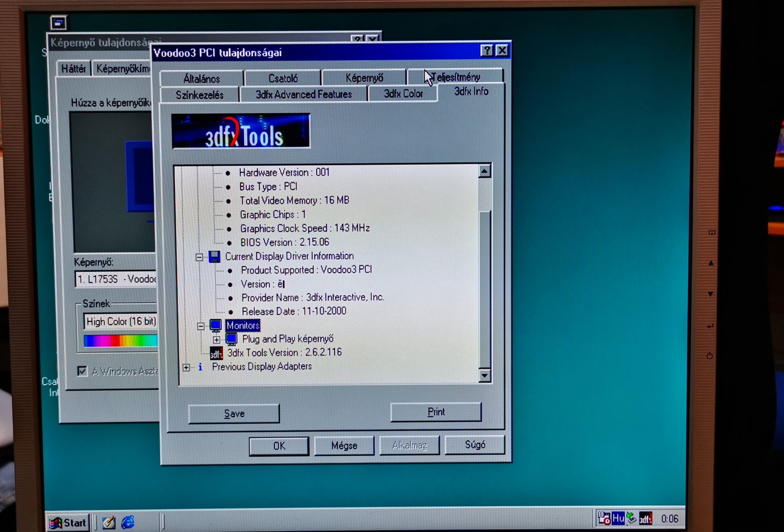Select 'Bus Type : PCI' row
The height and width of the screenshot is (532, 784).
click(x=268, y=186)
